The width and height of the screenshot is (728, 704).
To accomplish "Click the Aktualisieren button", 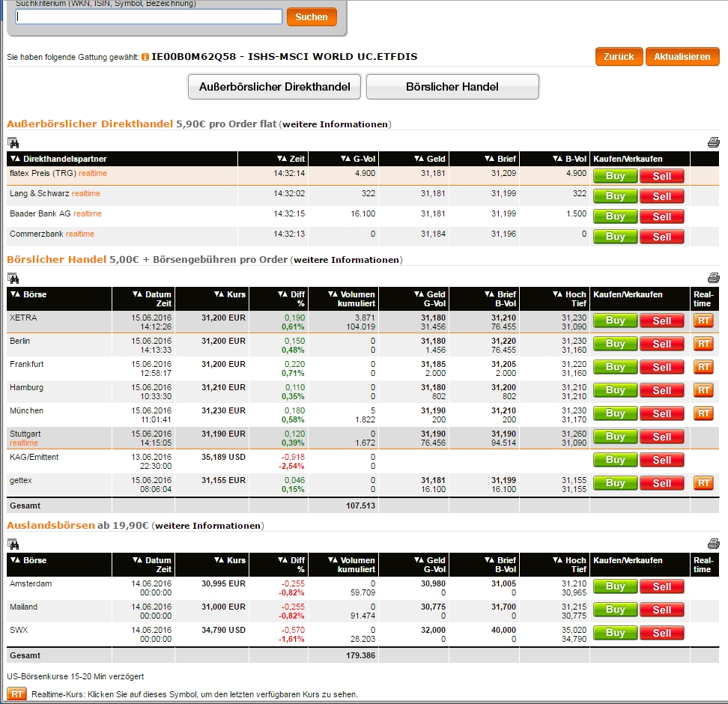I will (682, 57).
